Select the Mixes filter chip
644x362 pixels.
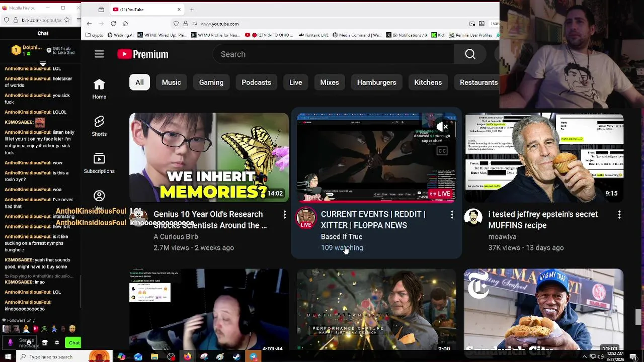point(330,82)
